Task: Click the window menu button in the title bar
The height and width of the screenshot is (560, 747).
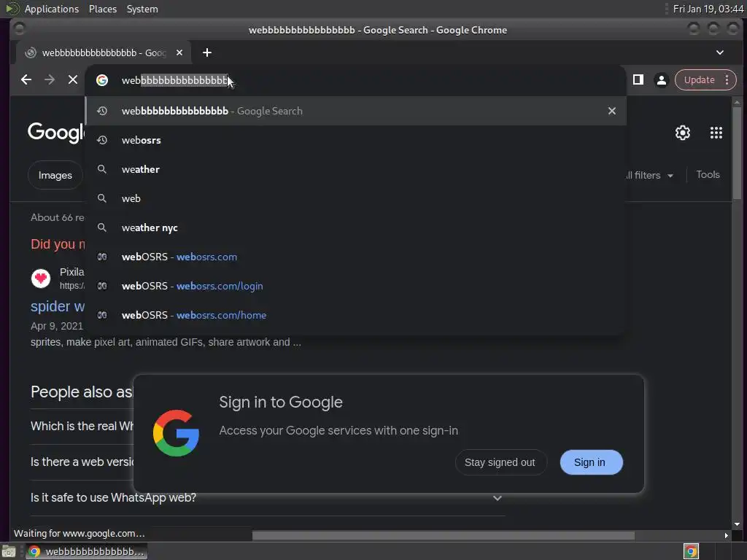Action: 19,29
